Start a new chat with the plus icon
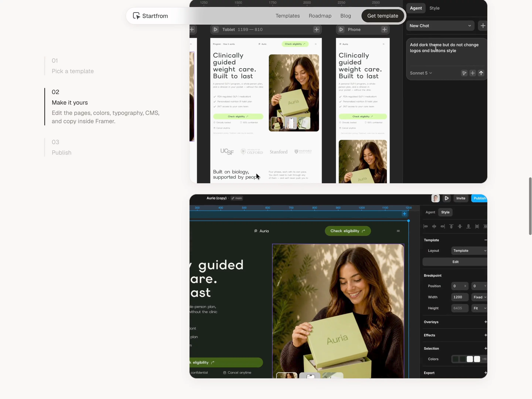Image resolution: width=532 pixels, height=399 pixels. click(x=483, y=26)
